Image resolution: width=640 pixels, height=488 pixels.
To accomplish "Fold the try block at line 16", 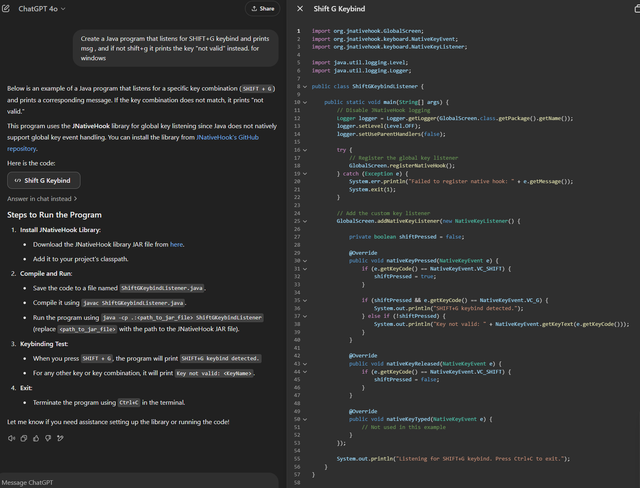I will pos(305,150).
